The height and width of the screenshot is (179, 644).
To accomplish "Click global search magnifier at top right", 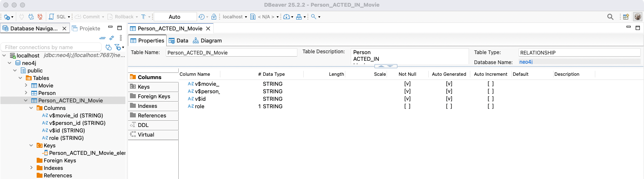I will 610,17.
